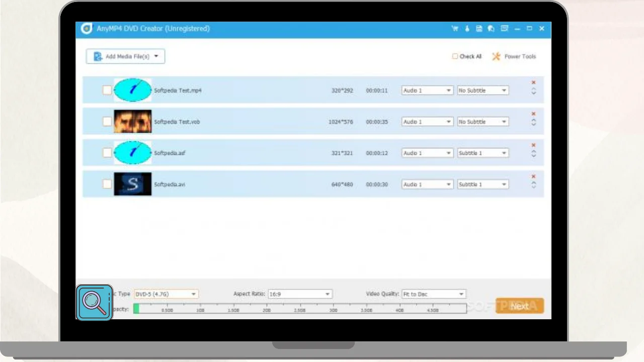Remove Softpedia Test.mp4 with red X
The width and height of the screenshot is (644, 362).
point(534,82)
